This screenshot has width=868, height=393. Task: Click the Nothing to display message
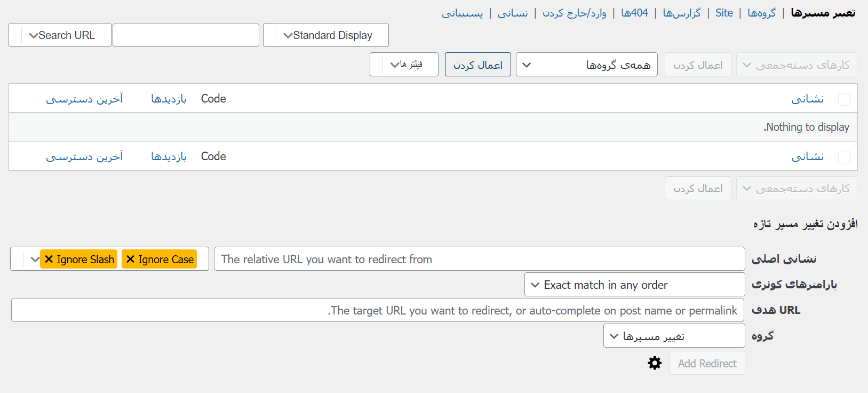tap(806, 127)
